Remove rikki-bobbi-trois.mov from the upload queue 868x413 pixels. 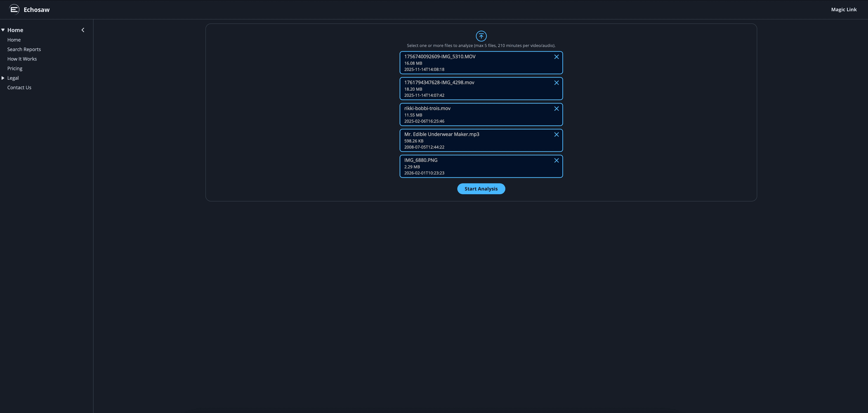tap(556, 109)
